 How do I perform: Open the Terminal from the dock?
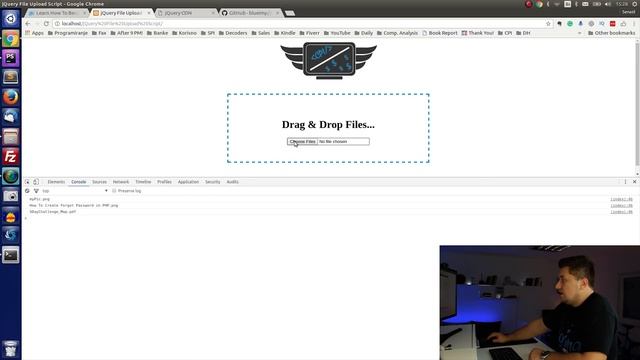11,255
